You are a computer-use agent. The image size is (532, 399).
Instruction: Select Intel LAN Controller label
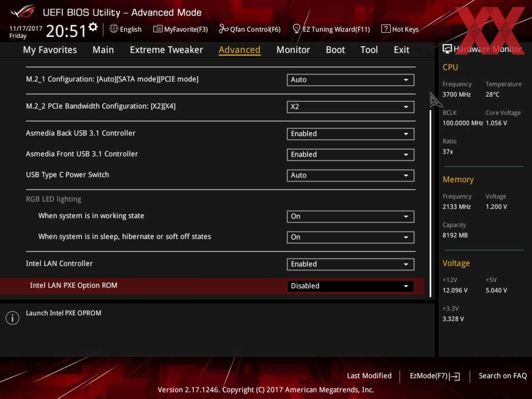tap(59, 263)
